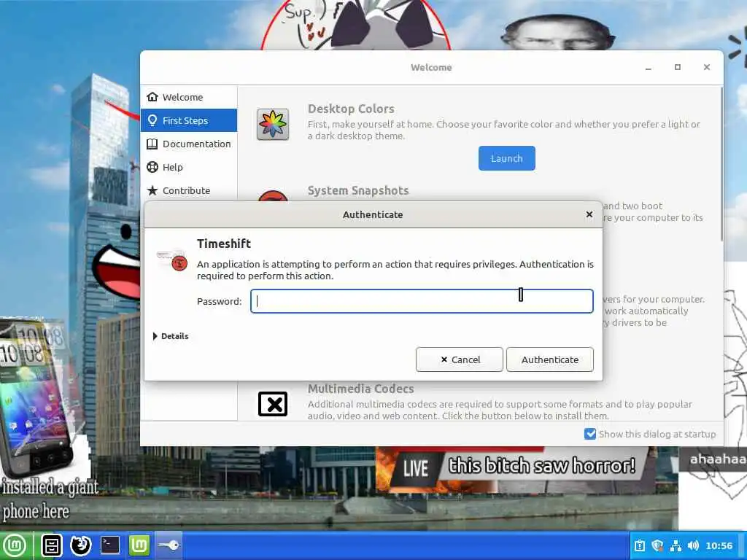Minimize the Welcome window
Image resolution: width=747 pixels, height=560 pixels.
(648, 68)
